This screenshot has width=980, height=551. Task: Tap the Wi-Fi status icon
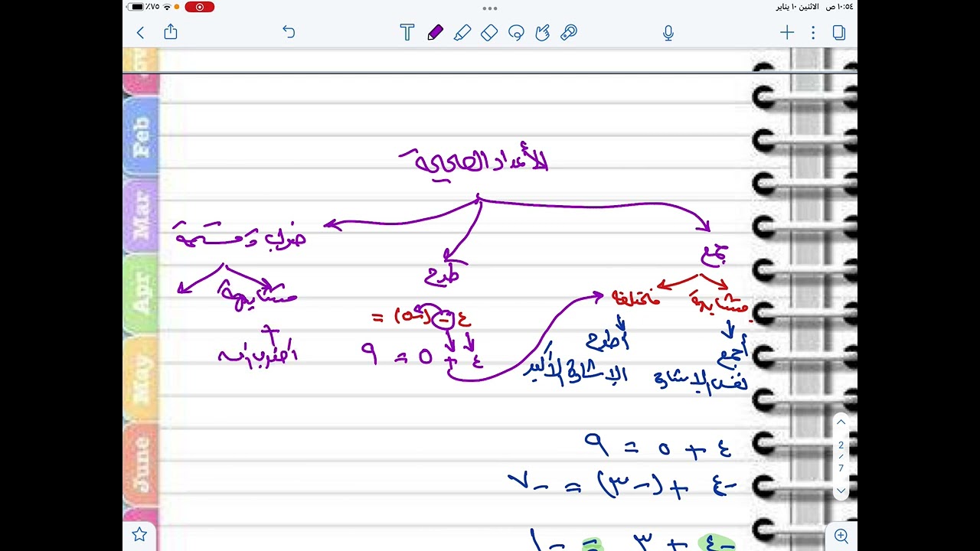[x=167, y=7]
